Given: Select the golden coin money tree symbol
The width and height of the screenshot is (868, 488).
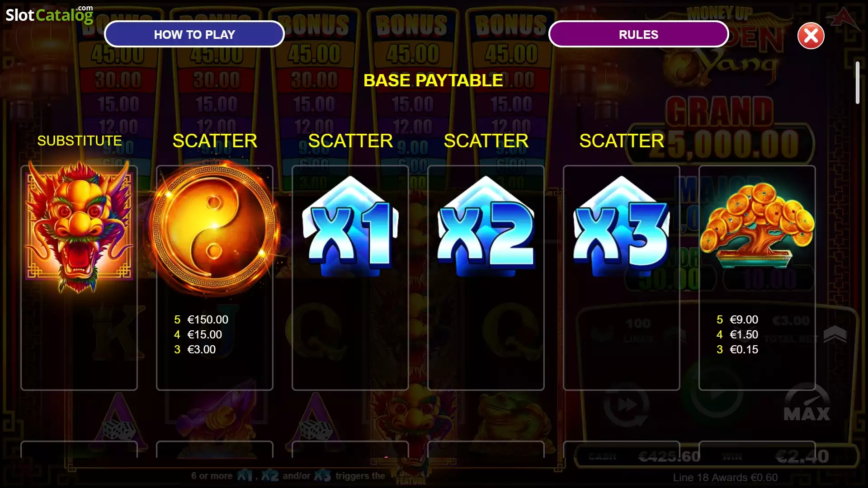Looking at the screenshot, I should [x=757, y=225].
